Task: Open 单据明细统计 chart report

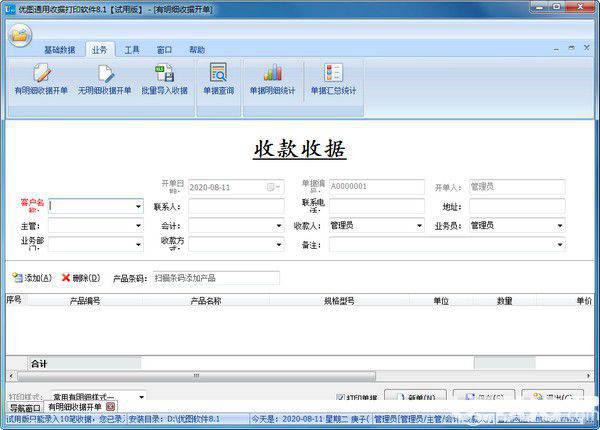Action: click(272, 80)
